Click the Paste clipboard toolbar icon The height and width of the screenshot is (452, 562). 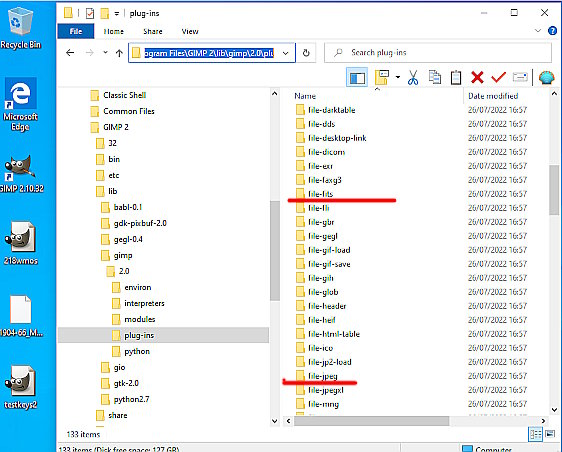[456, 77]
